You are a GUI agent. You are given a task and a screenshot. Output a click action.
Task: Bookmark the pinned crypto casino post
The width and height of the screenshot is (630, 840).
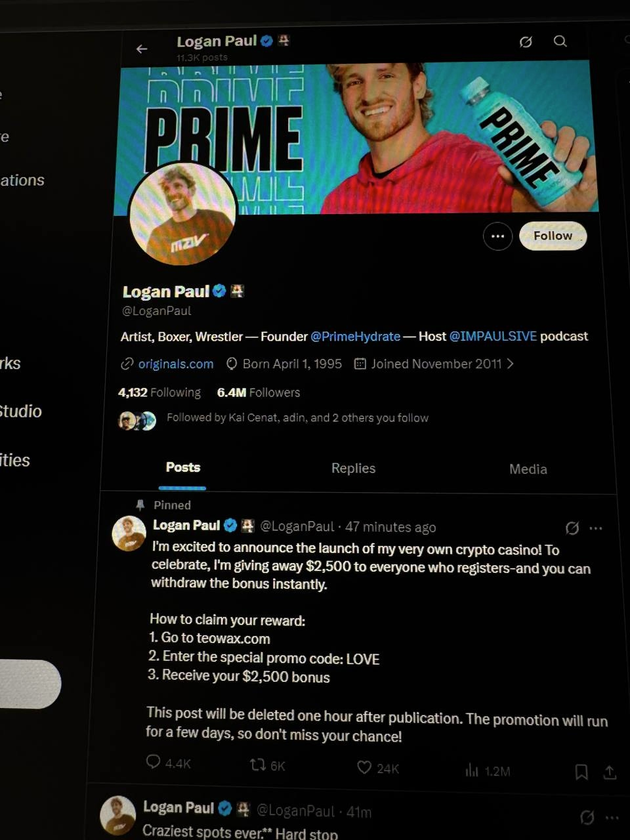(x=581, y=772)
